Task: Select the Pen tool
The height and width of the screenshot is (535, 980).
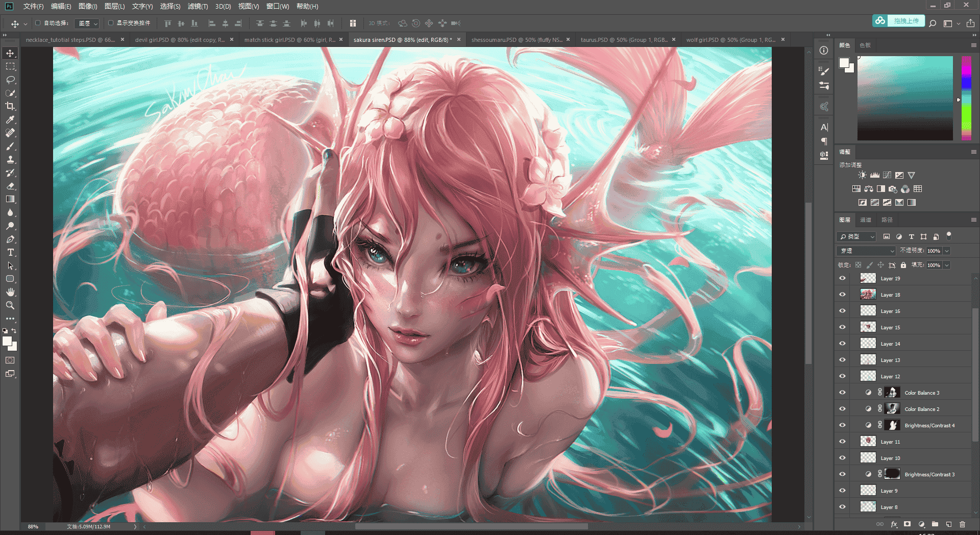Action: (x=10, y=239)
